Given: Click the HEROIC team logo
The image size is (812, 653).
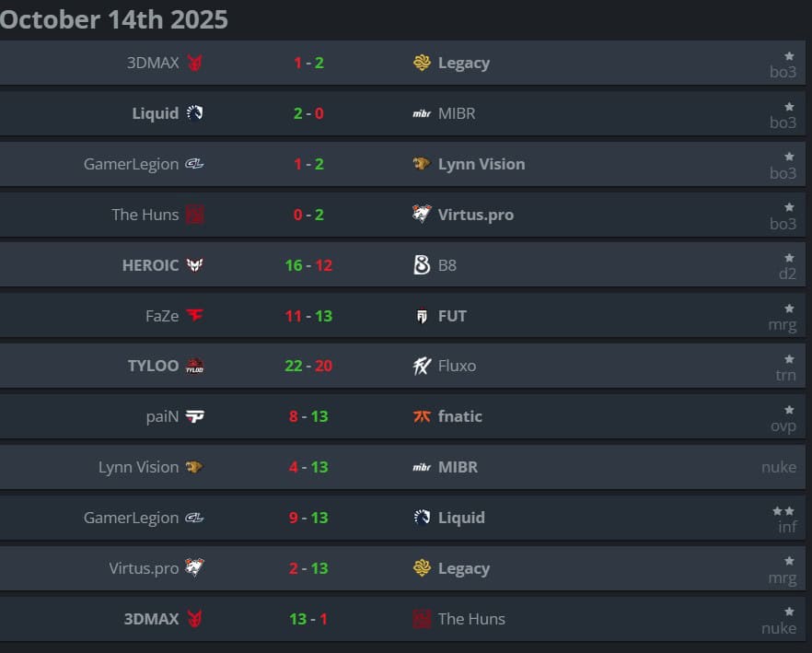Looking at the screenshot, I should 194,265.
